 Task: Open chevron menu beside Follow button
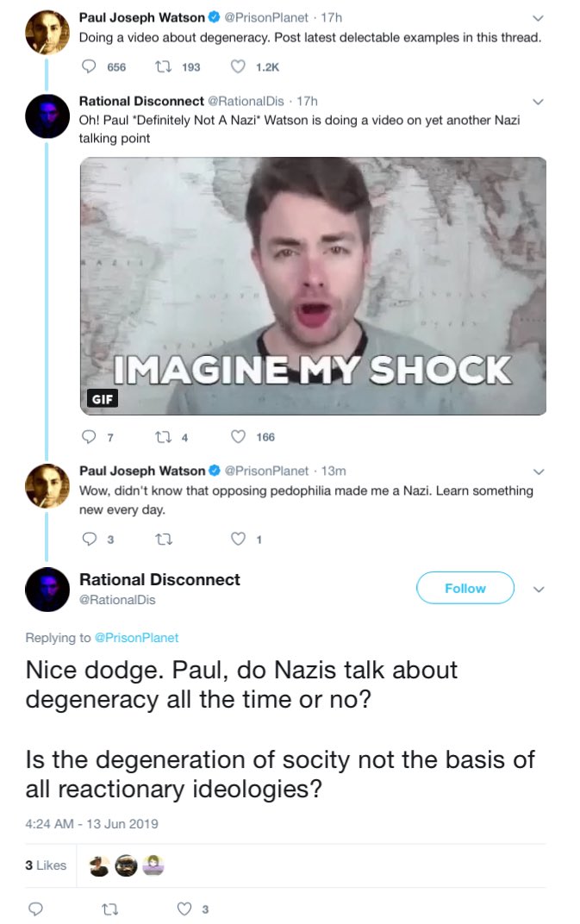538,590
